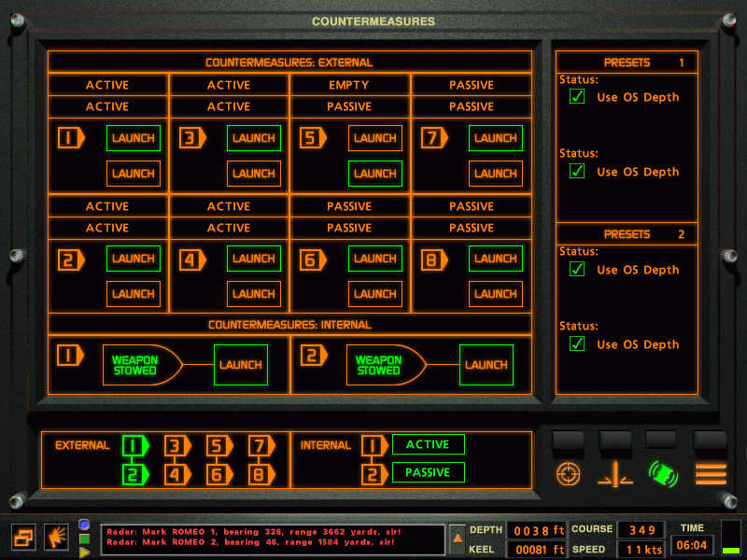Click the depth marker icon with arrows
The width and height of the screenshot is (747, 560).
click(615, 475)
